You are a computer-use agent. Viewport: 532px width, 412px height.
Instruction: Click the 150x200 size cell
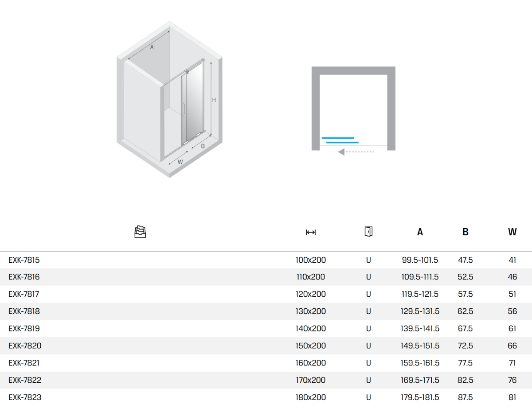point(310,346)
